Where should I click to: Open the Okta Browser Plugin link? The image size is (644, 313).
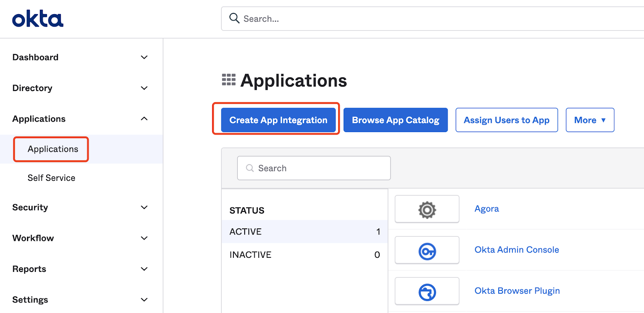517,291
